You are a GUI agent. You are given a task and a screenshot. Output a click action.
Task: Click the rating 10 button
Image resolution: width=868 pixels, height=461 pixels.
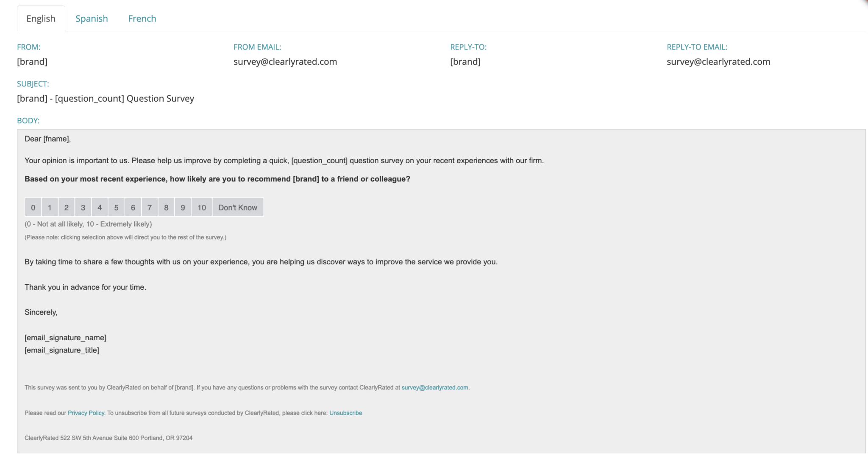(x=202, y=208)
